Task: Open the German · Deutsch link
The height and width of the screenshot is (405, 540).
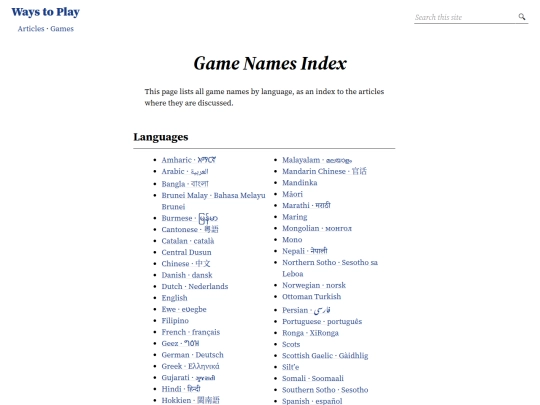Action: pyautogui.click(x=193, y=355)
